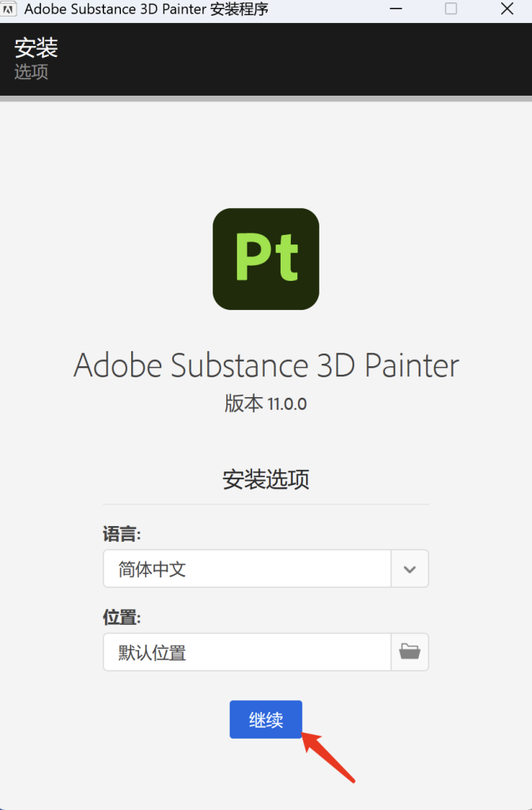Open the 简体中文 language combo box

coord(247,569)
